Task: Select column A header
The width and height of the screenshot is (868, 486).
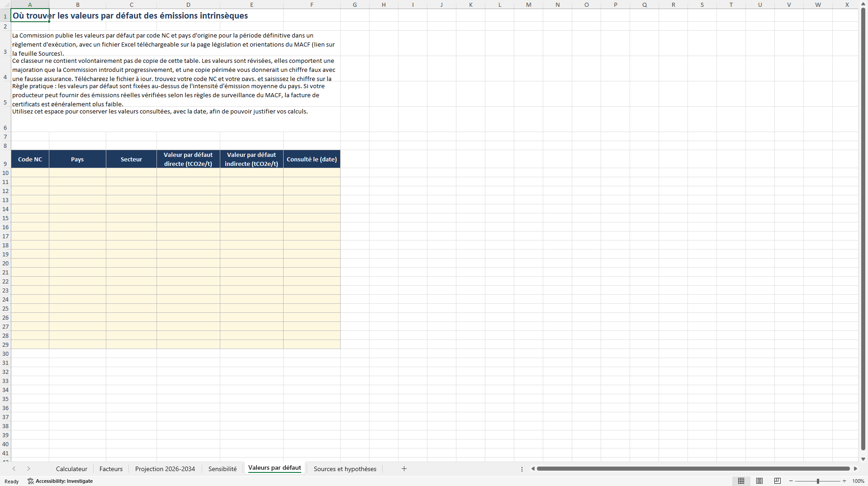Action: pyautogui.click(x=30, y=5)
